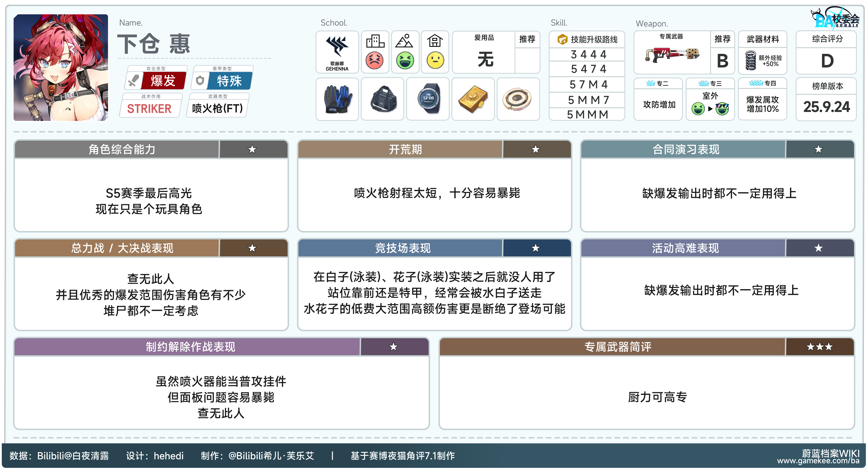
Task: Click the three-star rating in 专属武器简评
Action: pos(820,347)
